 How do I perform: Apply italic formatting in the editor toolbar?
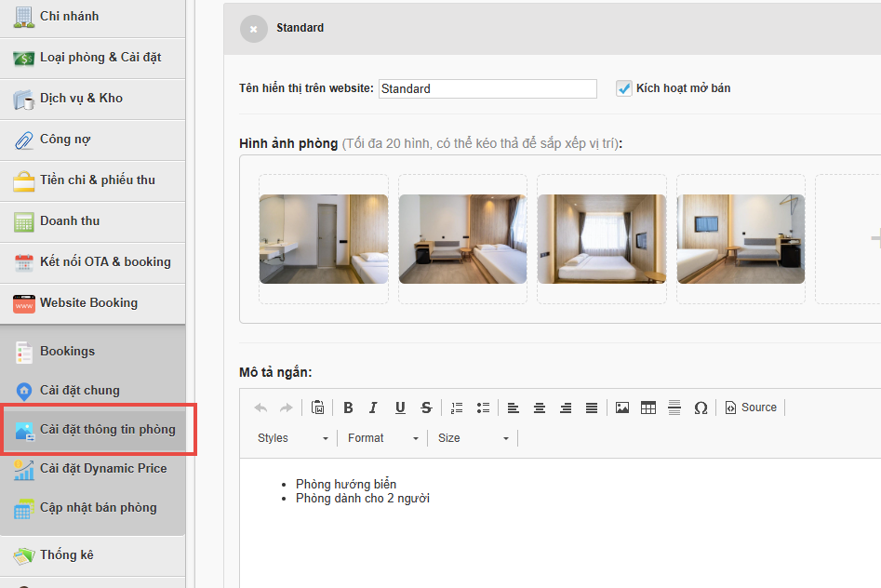coord(373,408)
